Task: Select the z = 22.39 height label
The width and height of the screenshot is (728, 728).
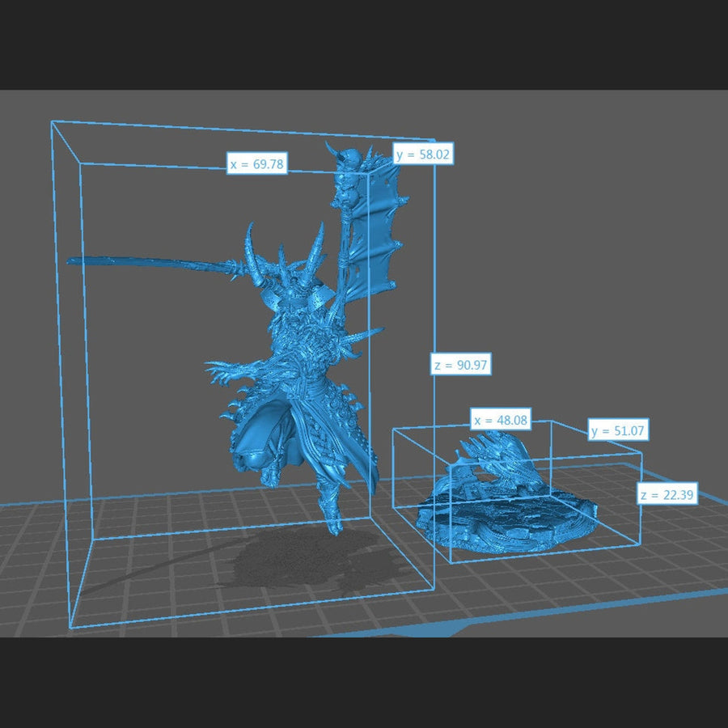Action: click(667, 495)
